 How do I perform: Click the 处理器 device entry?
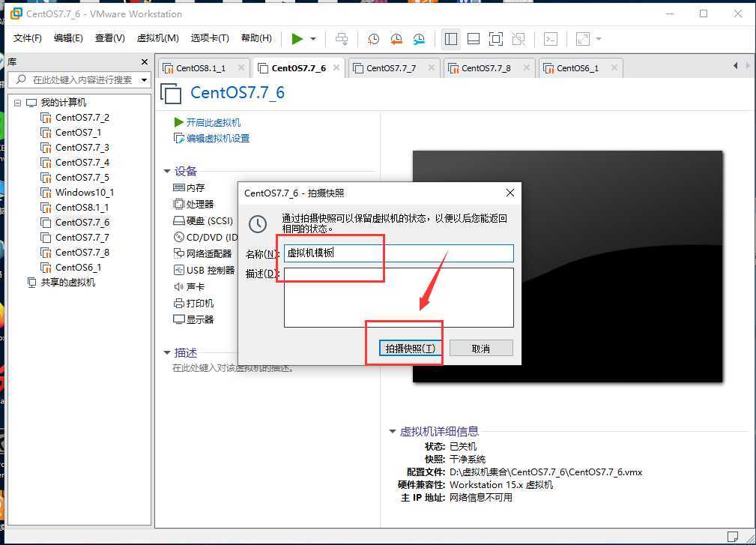(193, 204)
